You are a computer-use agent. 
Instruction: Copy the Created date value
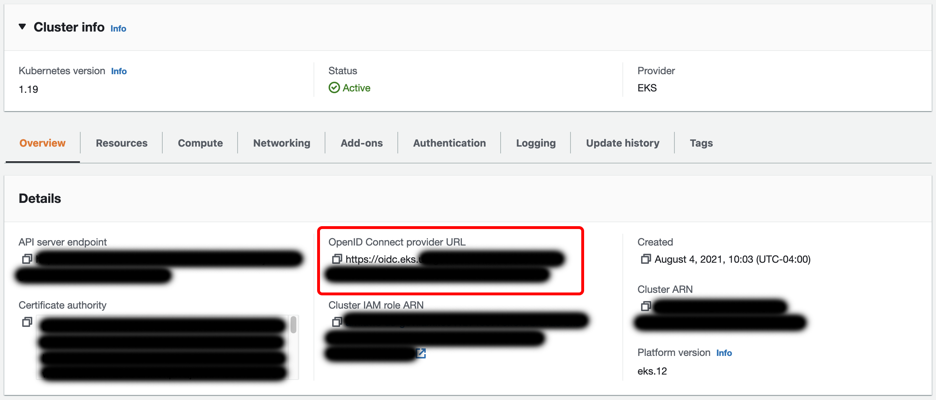pyautogui.click(x=646, y=259)
